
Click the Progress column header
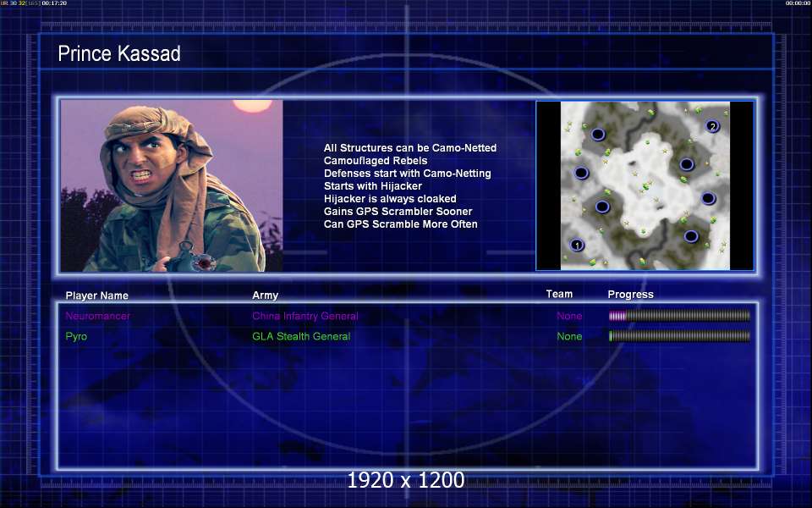(630, 295)
